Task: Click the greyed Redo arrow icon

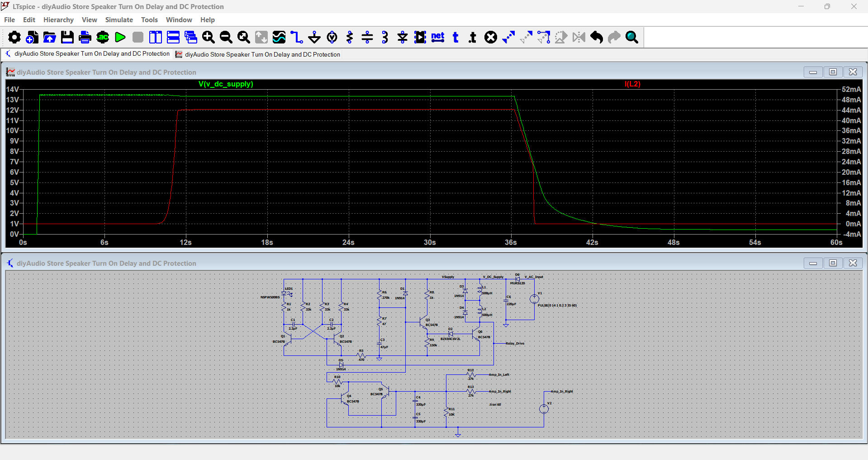Action: click(x=614, y=37)
